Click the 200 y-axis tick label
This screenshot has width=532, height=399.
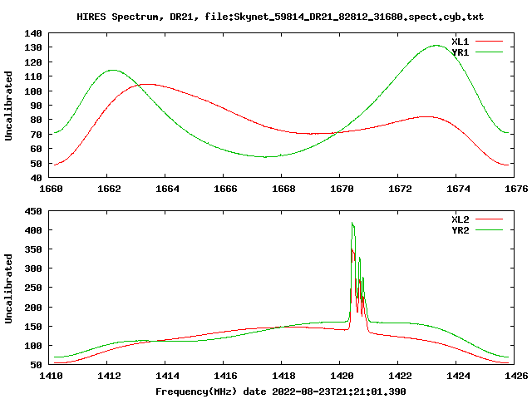click(33, 308)
